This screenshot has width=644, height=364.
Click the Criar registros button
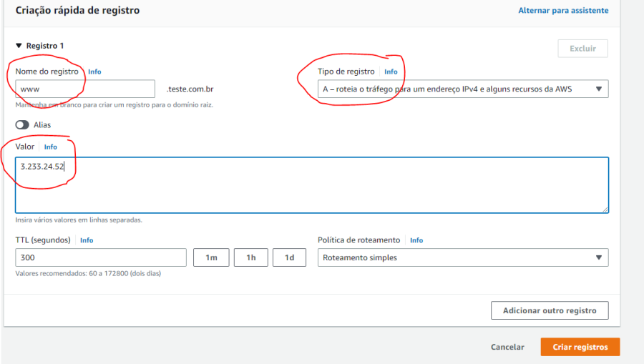pyautogui.click(x=580, y=347)
